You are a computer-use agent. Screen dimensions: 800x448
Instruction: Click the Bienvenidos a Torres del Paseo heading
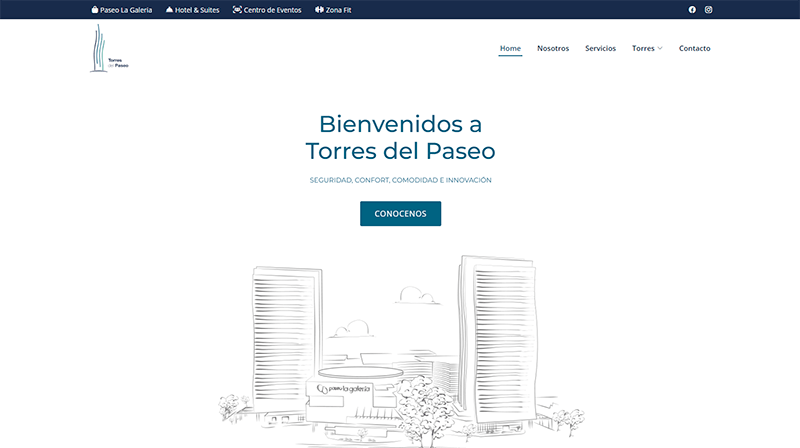click(401, 137)
